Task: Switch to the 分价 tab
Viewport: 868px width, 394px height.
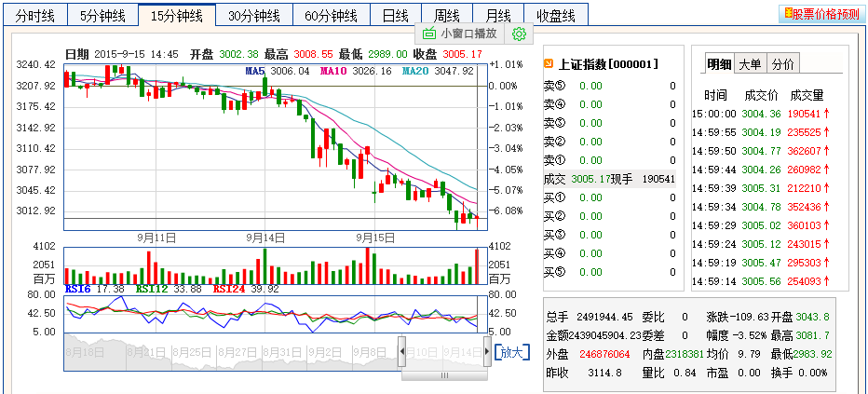Action: point(782,64)
